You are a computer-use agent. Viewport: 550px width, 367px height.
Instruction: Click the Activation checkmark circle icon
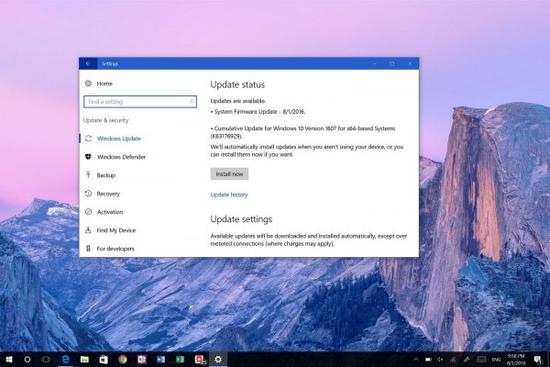point(88,212)
